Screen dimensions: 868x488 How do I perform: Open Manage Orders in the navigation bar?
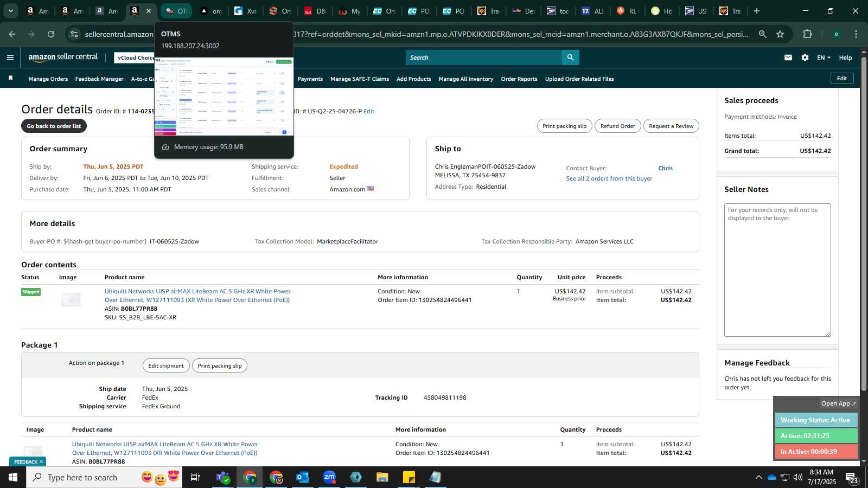48,79
